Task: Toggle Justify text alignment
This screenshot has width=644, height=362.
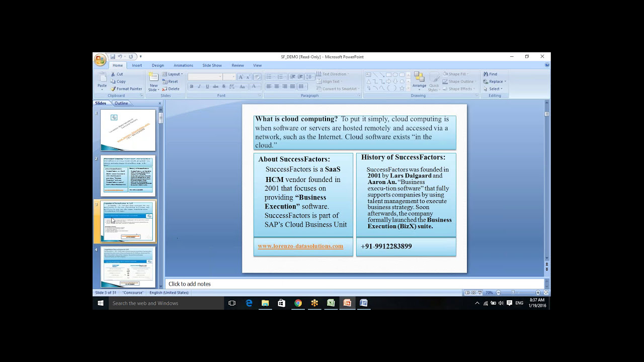Action: 293,86
